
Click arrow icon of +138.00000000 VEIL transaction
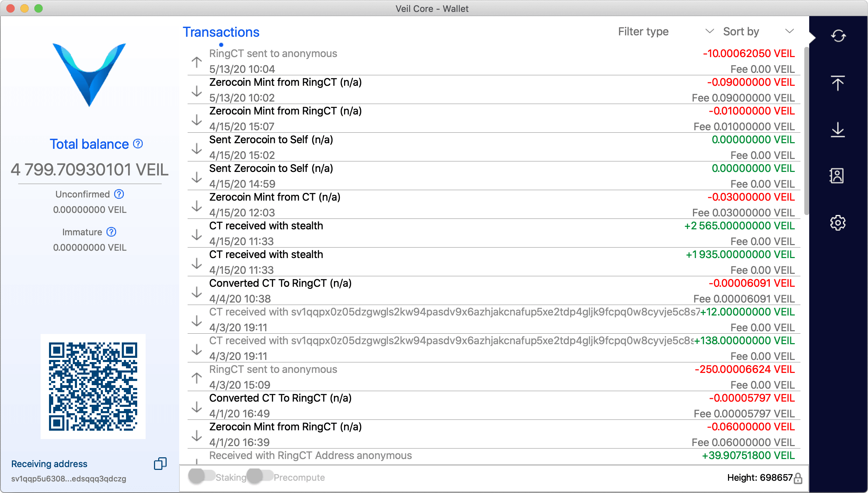pos(197,349)
